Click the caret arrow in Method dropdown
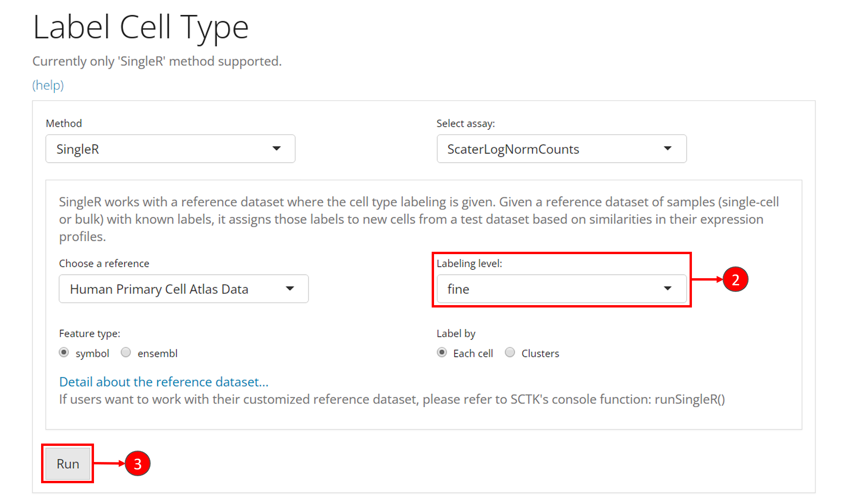This screenshot has height=504, width=844. (x=276, y=149)
